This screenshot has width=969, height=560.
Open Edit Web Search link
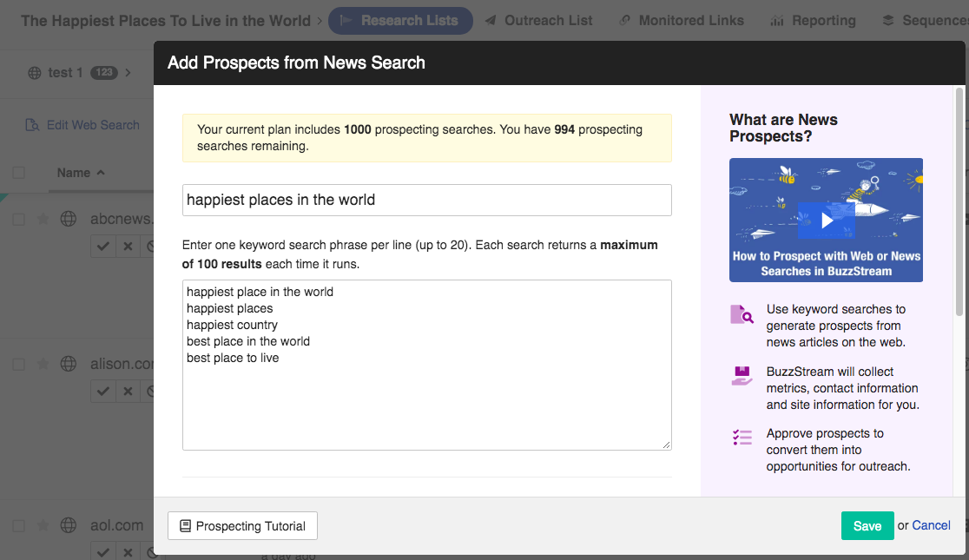click(x=93, y=125)
